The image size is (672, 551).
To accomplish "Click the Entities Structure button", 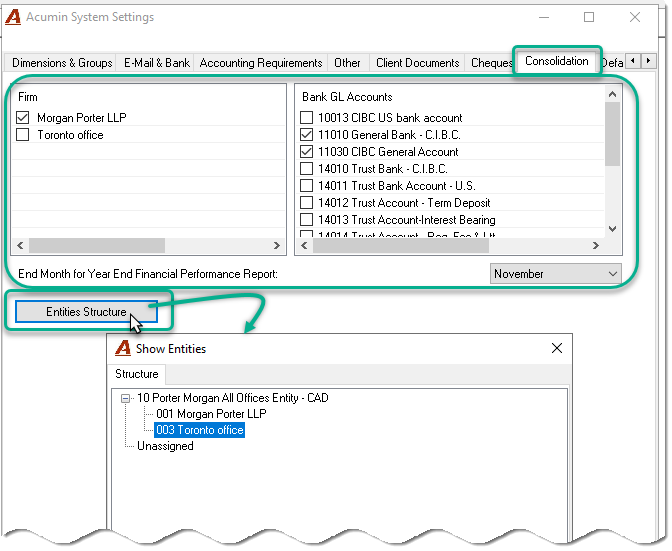I will 86,311.
